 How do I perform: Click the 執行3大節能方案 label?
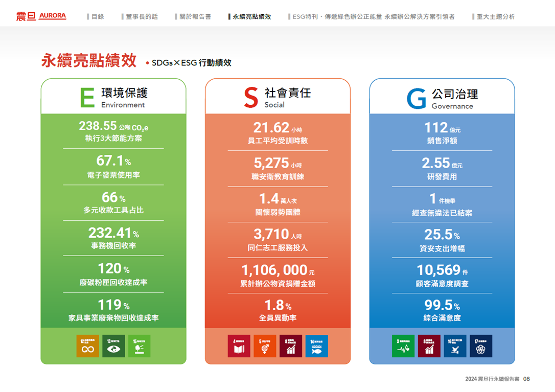coord(113,138)
